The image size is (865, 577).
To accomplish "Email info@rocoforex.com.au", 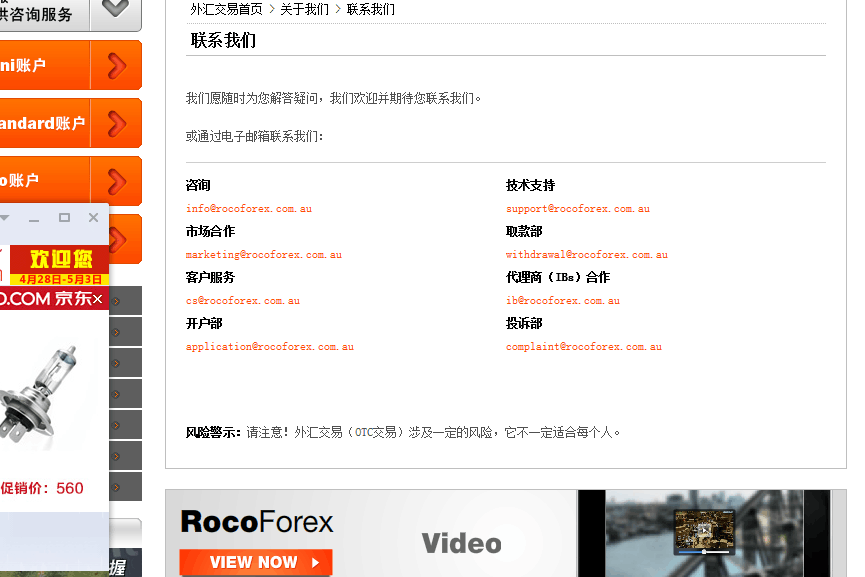I will [249, 209].
